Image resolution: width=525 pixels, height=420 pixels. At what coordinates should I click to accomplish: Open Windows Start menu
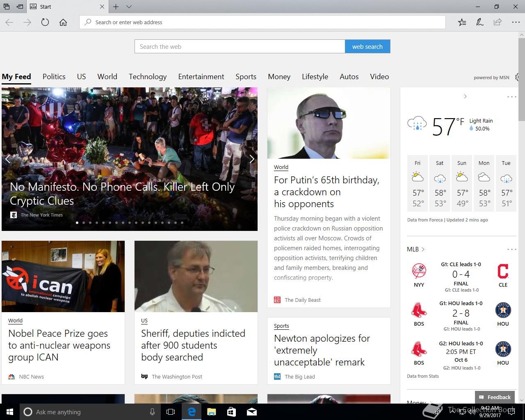[x=10, y=412]
